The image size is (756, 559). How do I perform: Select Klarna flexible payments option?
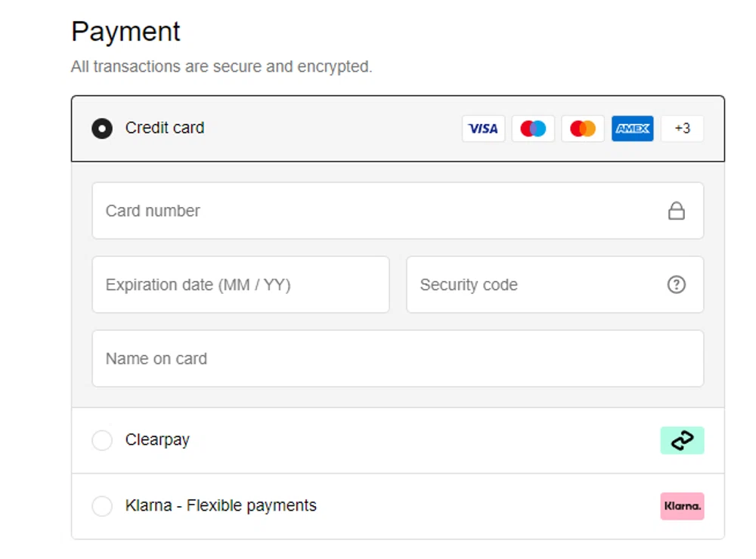click(102, 506)
